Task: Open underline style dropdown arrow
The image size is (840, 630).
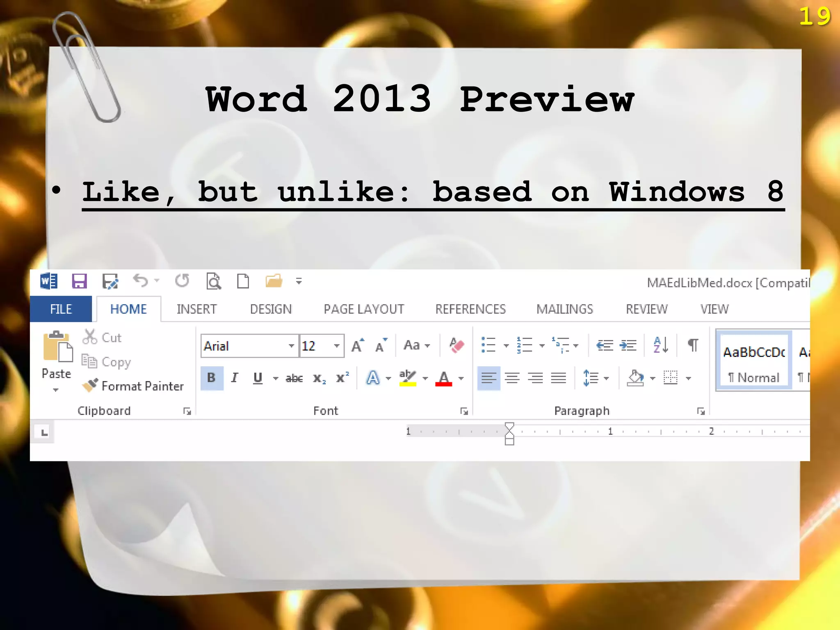Action: pos(276,378)
